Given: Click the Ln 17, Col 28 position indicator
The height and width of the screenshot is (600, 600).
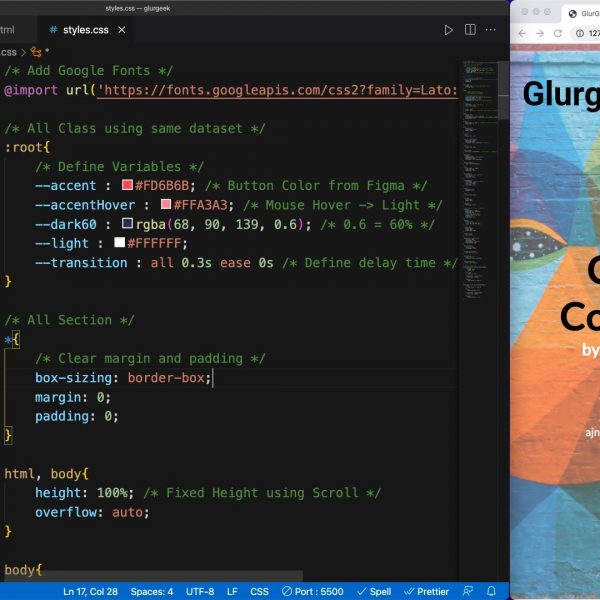Looking at the screenshot, I should (x=90, y=591).
